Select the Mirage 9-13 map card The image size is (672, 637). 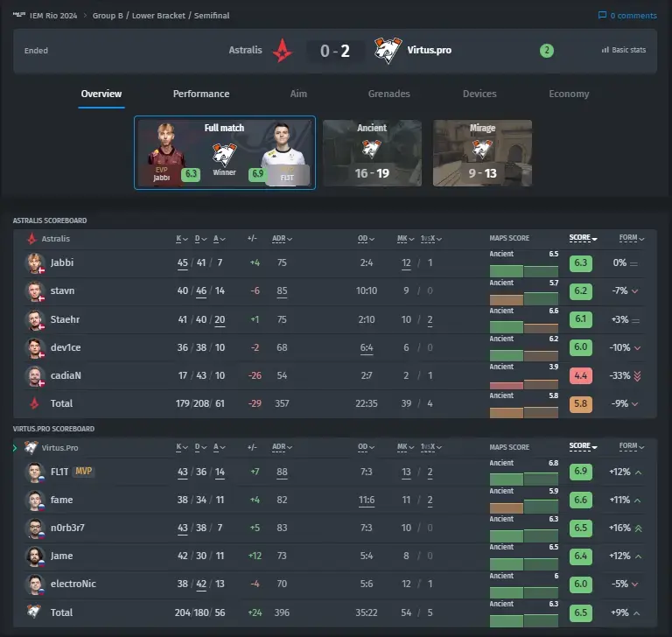pos(482,153)
